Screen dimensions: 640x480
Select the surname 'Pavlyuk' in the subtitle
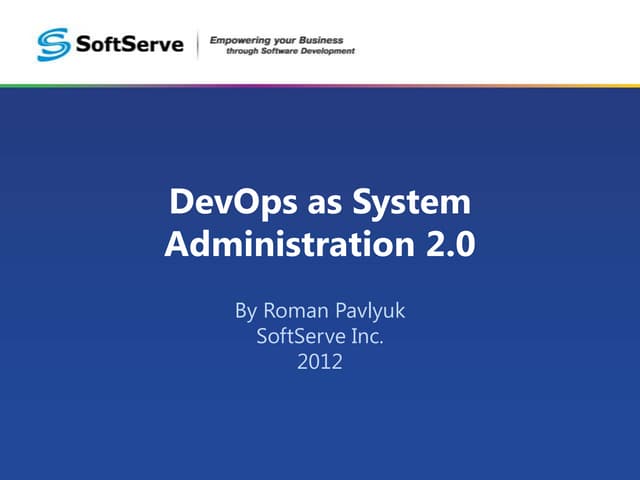coord(370,311)
